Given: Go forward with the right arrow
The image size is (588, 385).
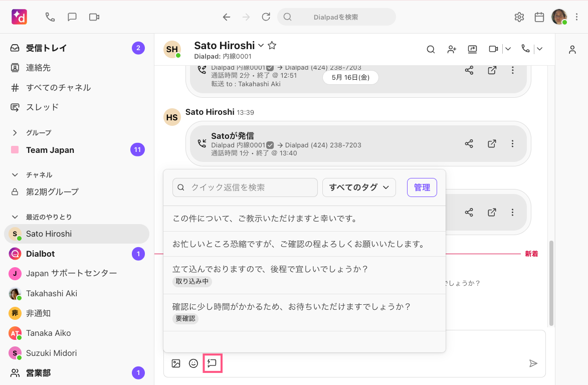Looking at the screenshot, I should coord(246,17).
